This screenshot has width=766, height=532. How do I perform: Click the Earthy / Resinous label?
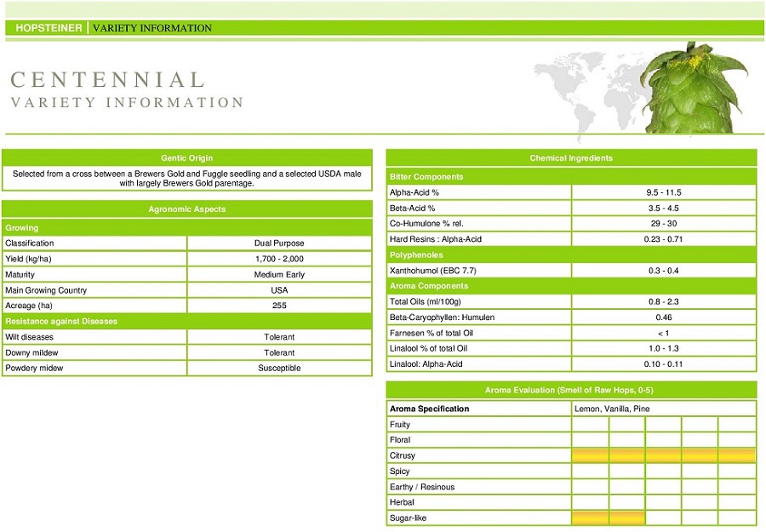[421, 487]
